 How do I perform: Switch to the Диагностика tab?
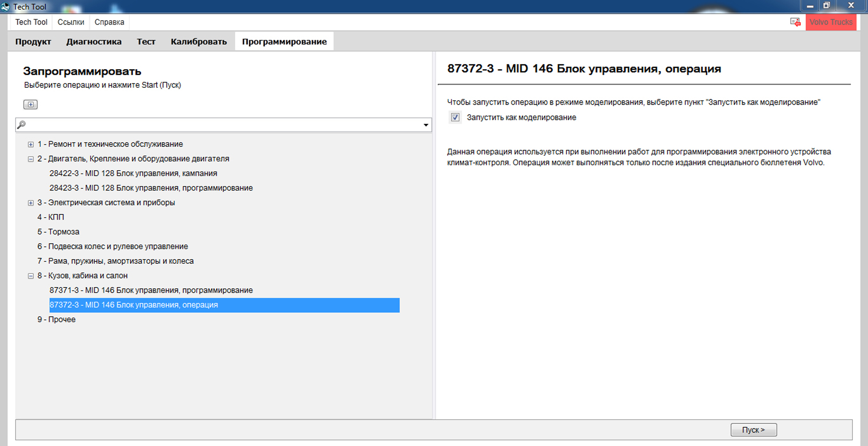[x=94, y=42]
